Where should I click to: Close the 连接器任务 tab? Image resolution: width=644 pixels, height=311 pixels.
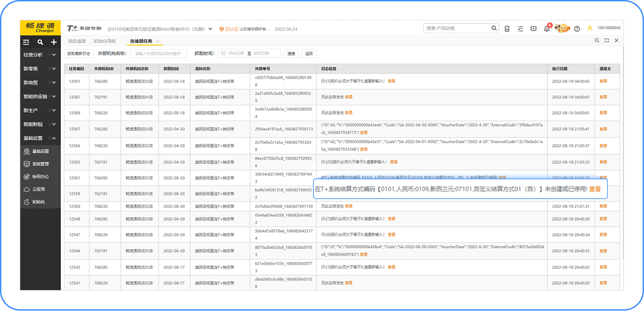pyautogui.click(x=158, y=41)
